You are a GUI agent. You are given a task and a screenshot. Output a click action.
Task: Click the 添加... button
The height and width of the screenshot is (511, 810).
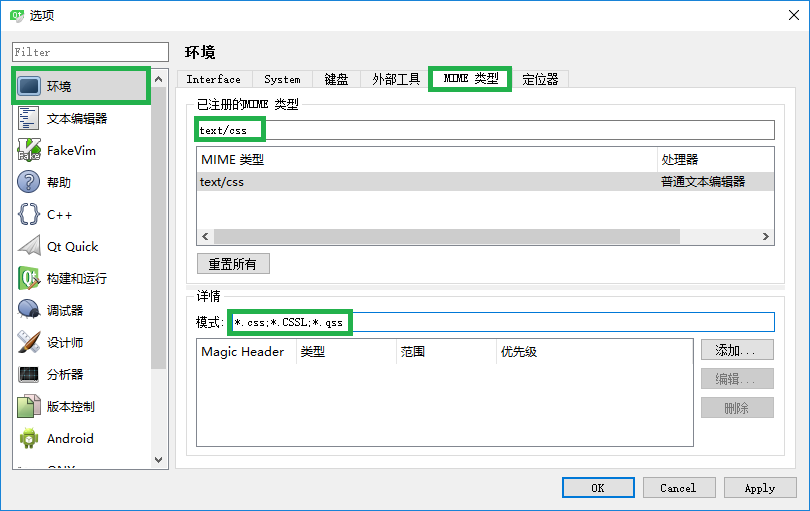[x=737, y=350]
